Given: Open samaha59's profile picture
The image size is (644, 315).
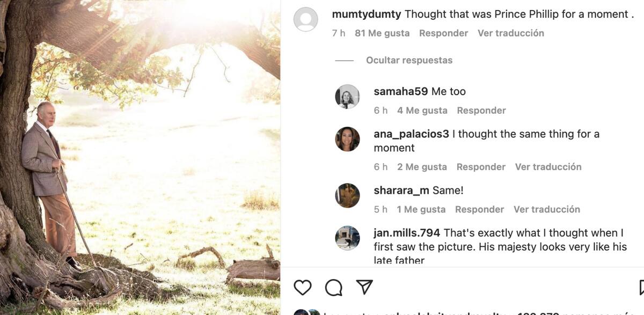Looking at the screenshot, I should [x=347, y=97].
